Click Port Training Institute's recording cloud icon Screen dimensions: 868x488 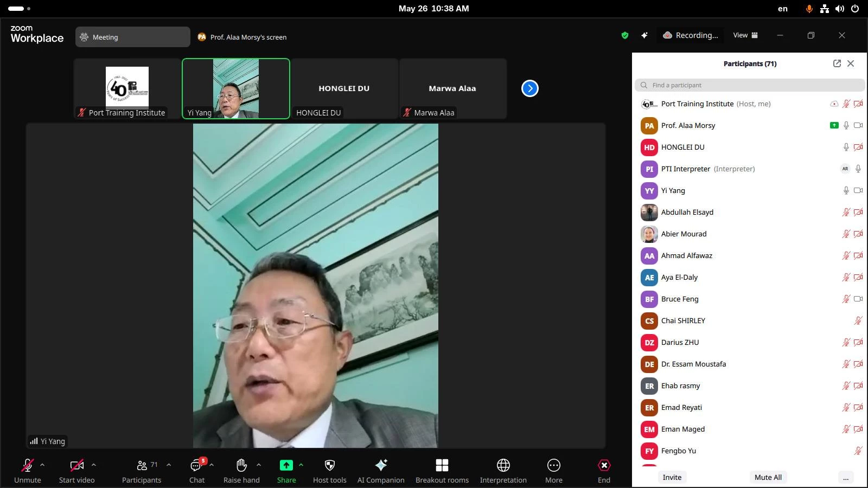click(x=834, y=104)
